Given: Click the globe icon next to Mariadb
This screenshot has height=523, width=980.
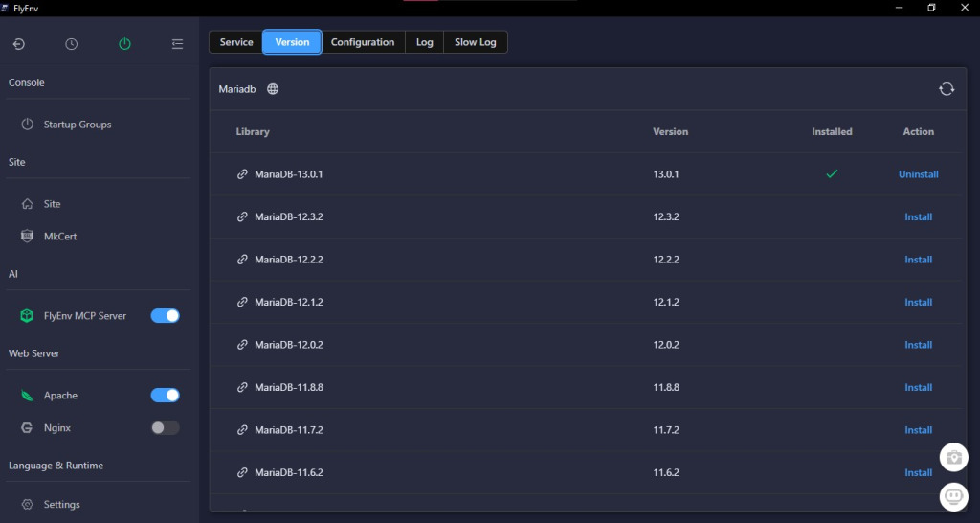Looking at the screenshot, I should pos(273,89).
